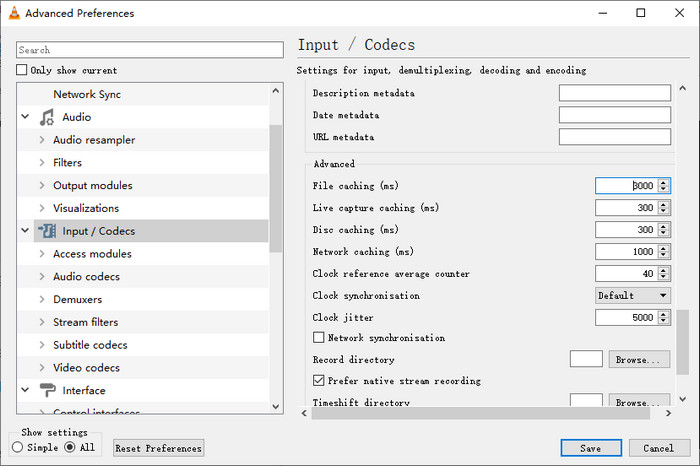Select the All show settings radio
The height and width of the screenshot is (466, 700).
point(70,447)
